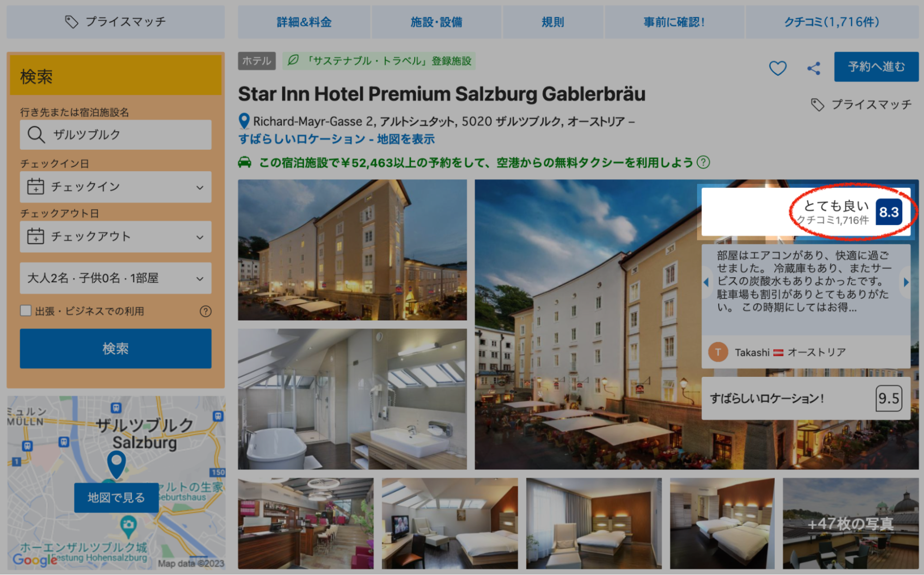Click the 8.3 review score badge
The width and height of the screenshot is (924, 575).
[x=888, y=212]
